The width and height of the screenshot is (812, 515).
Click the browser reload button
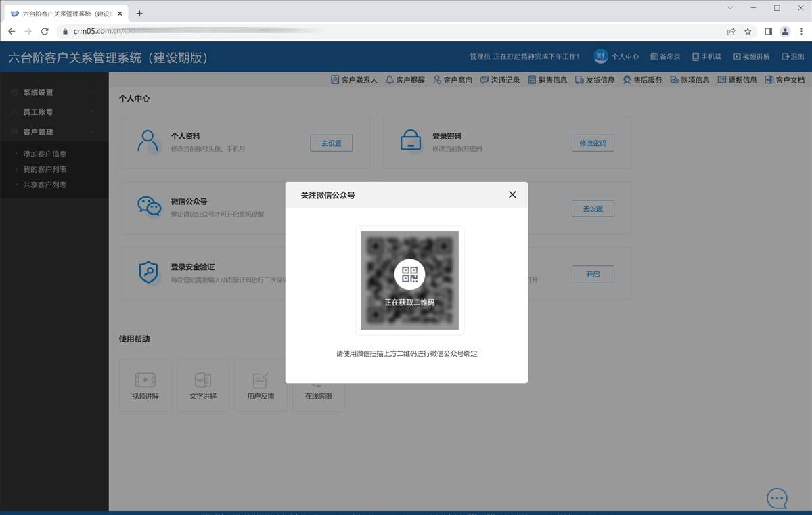click(x=45, y=31)
